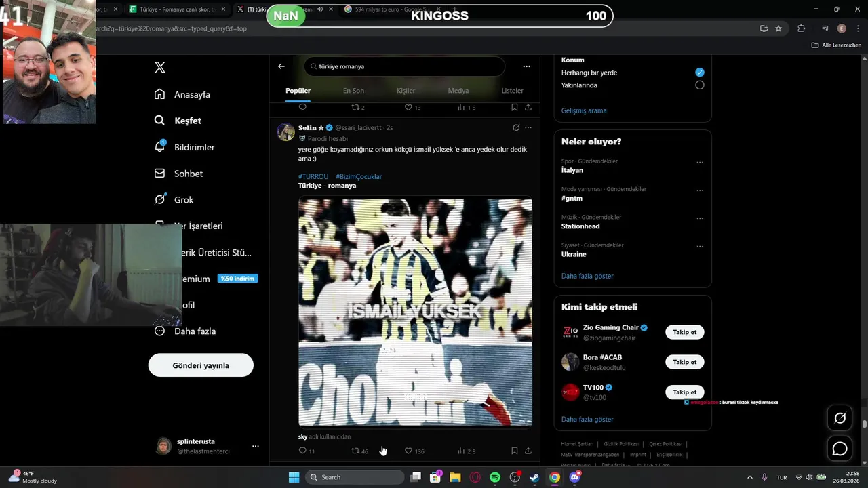Screen dimensions: 868x488
Task: Switch to the En Son tab
Action: tap(353, 91)
